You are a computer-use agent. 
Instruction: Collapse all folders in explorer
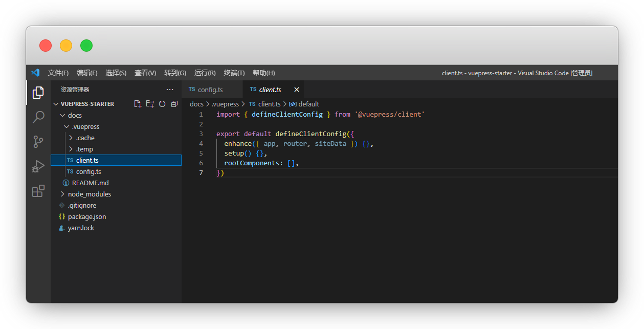click(x=174, y=104)
